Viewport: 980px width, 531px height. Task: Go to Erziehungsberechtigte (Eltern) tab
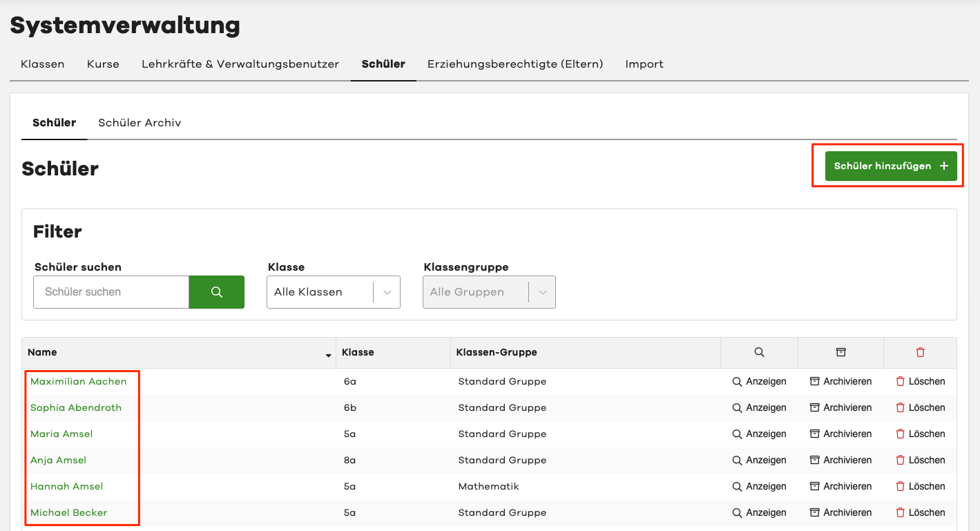(x=515, y=64)
